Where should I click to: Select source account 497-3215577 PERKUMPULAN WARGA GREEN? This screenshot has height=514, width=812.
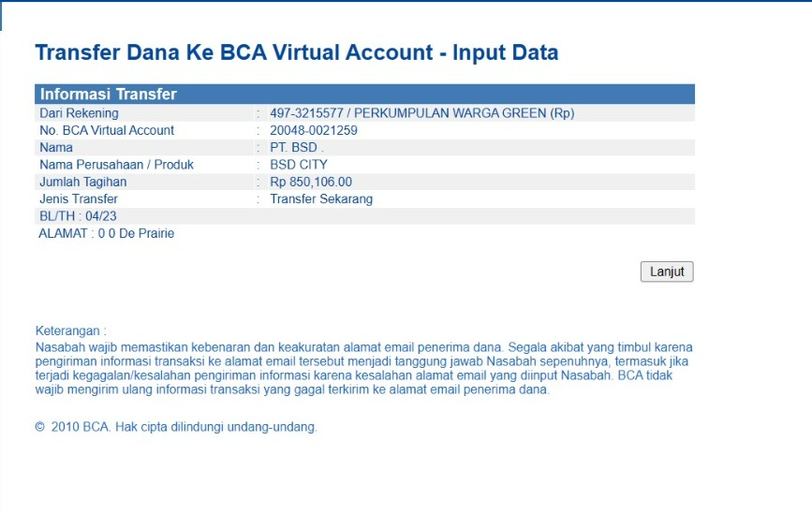421,113
